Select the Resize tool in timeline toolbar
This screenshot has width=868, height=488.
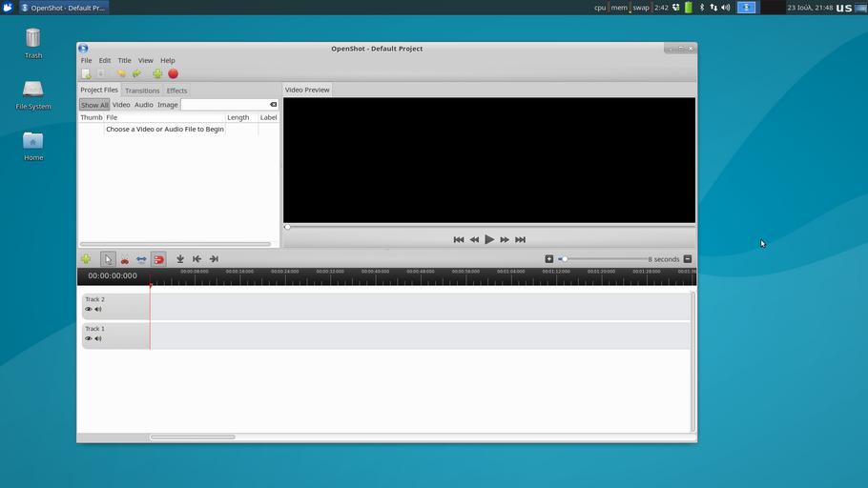coord(141,259)
